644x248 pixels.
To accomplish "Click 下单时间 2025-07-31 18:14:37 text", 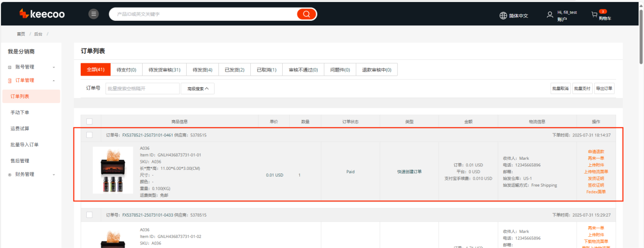I will (581, 135).
